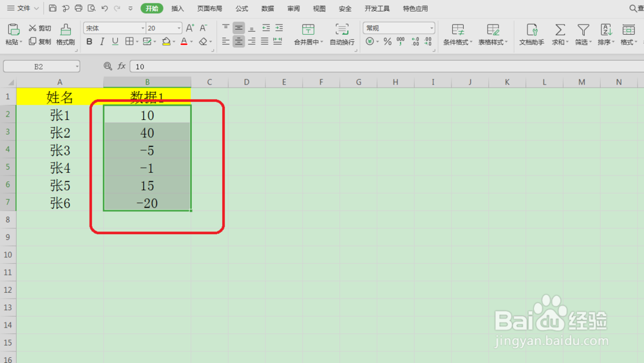Screen dimensions: 644x363
Task: Decrease indent icon
Action: (x=266, y=28)
